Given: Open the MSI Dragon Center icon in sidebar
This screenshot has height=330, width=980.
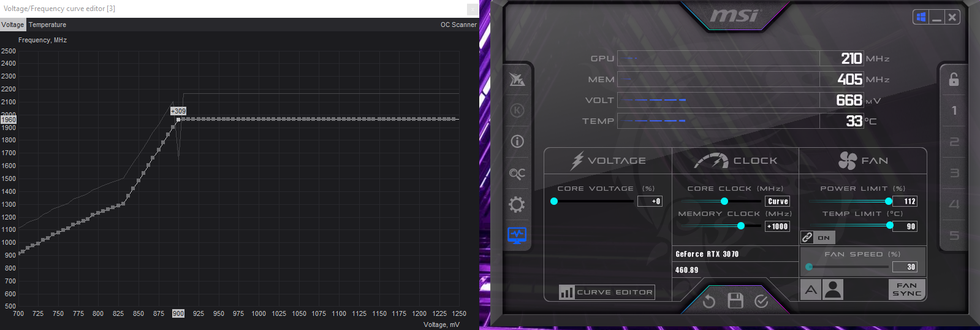Looking at the screenshot, I should coord(517,79).
